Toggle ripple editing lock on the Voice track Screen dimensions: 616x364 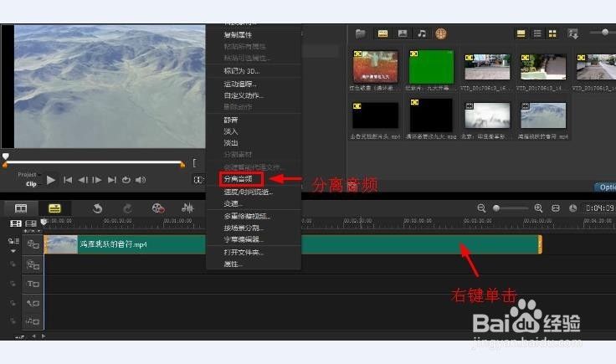[13, 303]
